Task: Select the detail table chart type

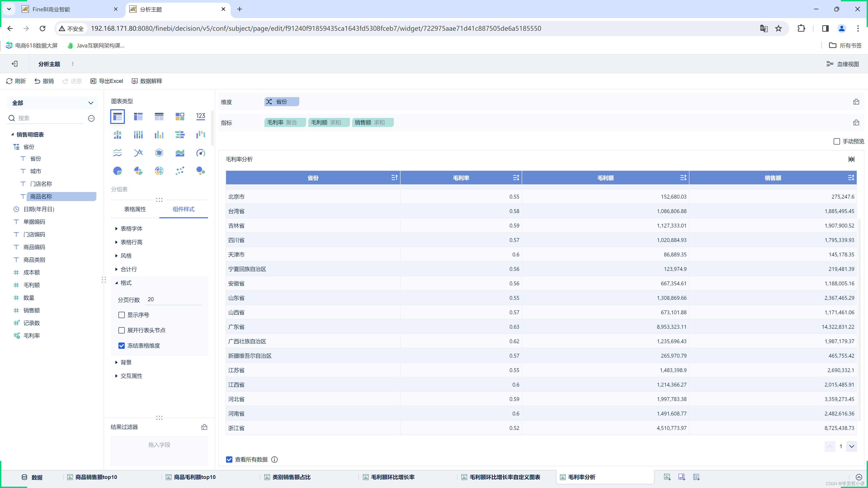Action: (159, 117)
